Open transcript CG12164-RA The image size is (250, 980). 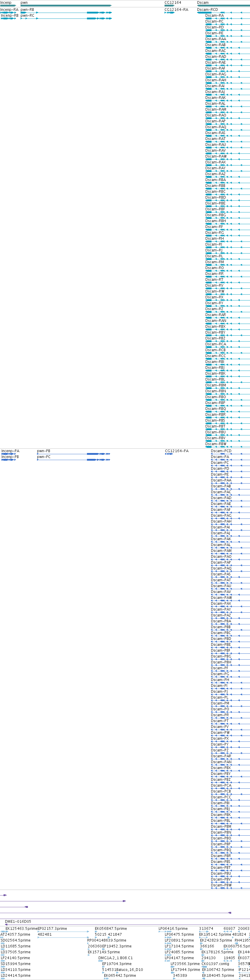(177, 9)
